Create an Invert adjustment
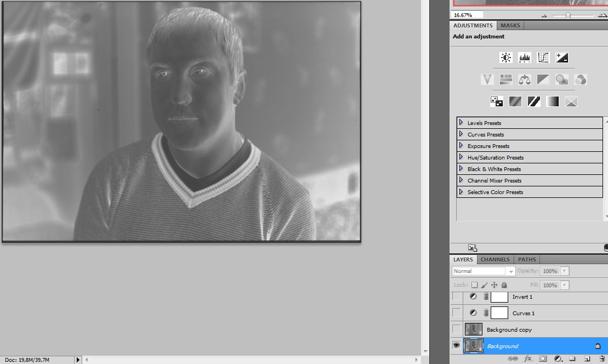 click(x=497, y=101)
